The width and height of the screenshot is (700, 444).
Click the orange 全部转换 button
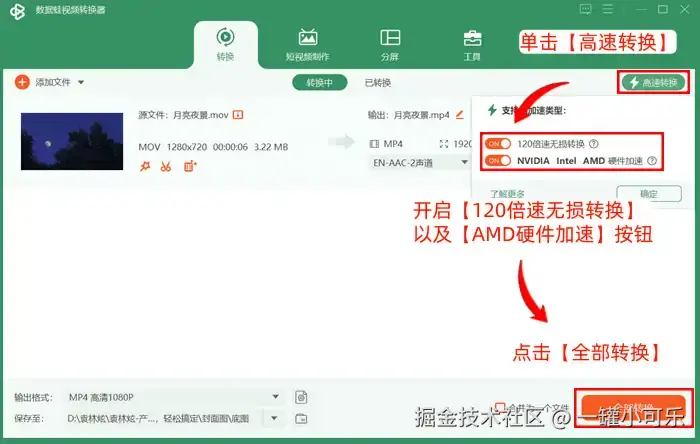coord(633,408)
